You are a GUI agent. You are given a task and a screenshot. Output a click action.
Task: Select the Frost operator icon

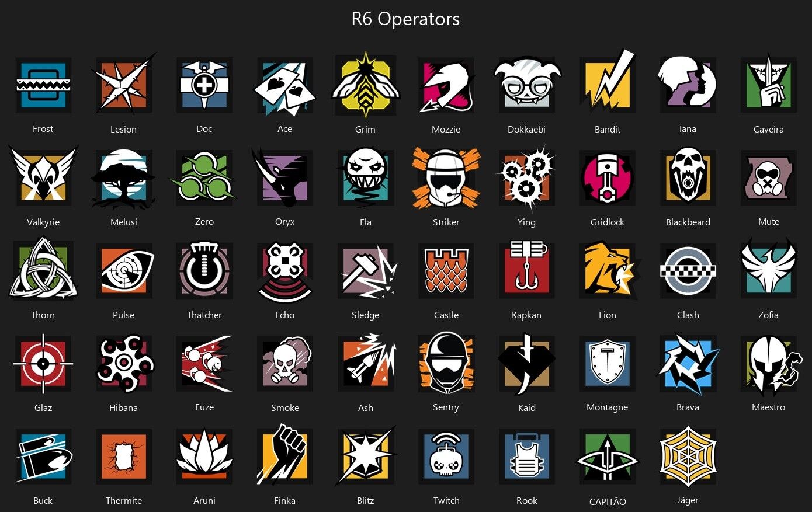pos(43,85)
